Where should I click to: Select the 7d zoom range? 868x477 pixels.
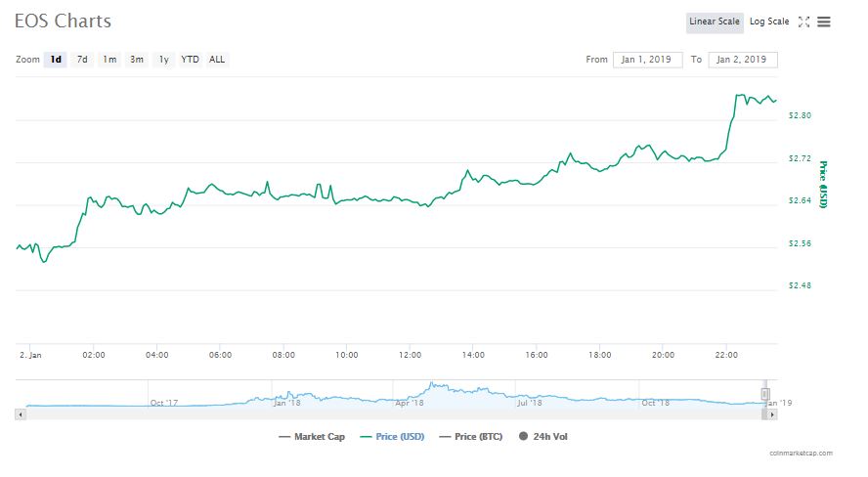pyautogui.click(x=82, y=60)
